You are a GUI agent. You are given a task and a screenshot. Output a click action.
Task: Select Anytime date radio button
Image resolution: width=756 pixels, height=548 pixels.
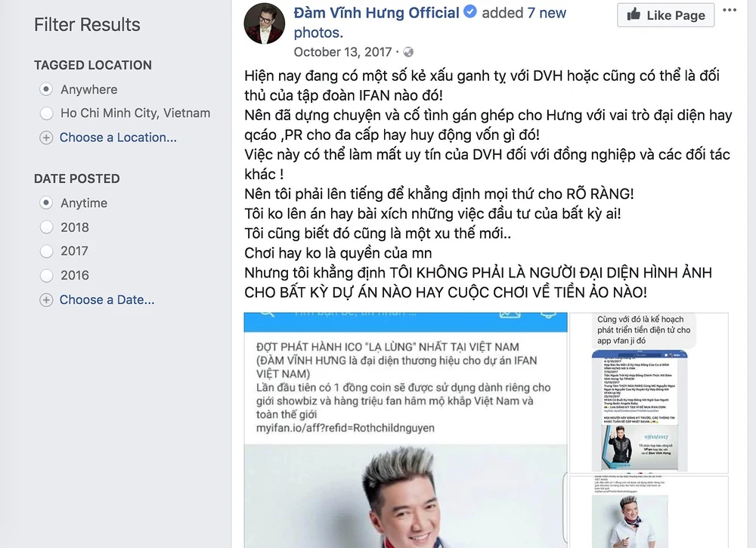tap(46, 203)
